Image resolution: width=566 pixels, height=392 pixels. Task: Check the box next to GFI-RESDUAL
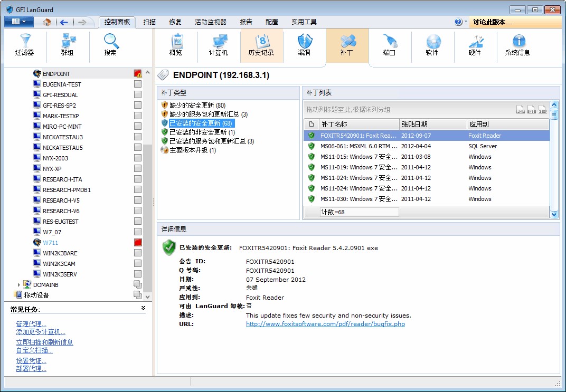coord(137,94)
